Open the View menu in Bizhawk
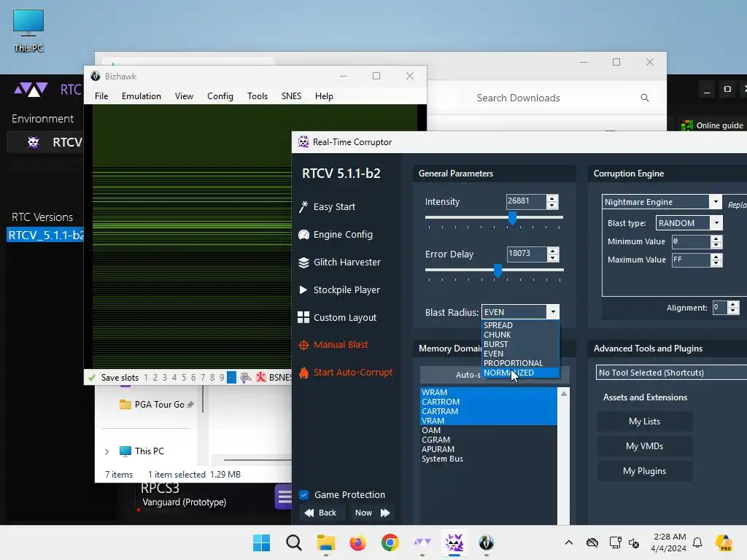 click(x=184, y=96)
